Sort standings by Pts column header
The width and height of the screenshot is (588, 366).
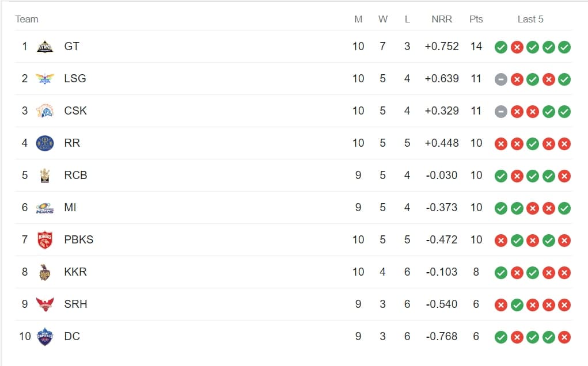(x=476, y=19)
